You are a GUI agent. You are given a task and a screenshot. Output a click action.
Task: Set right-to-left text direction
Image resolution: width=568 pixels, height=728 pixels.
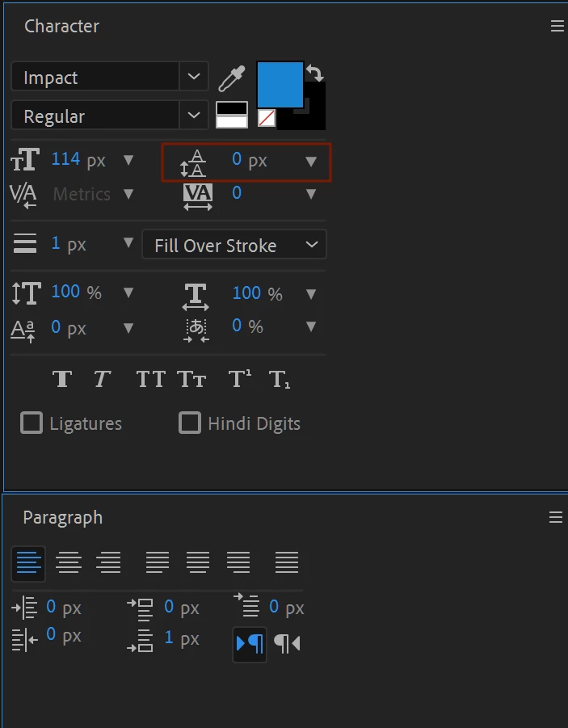(x=287, y=643)
